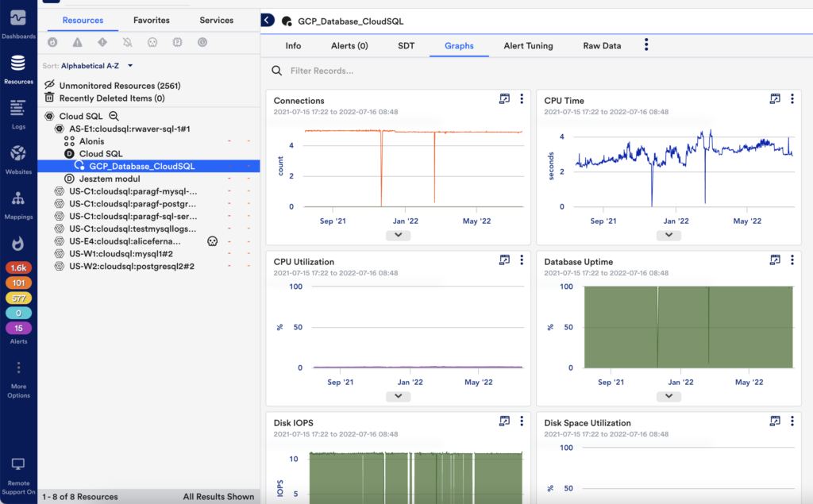This screenshot has height=504, width=813.
Task: Open Dashboards in the sidebar
Action: tap(18, 25)
